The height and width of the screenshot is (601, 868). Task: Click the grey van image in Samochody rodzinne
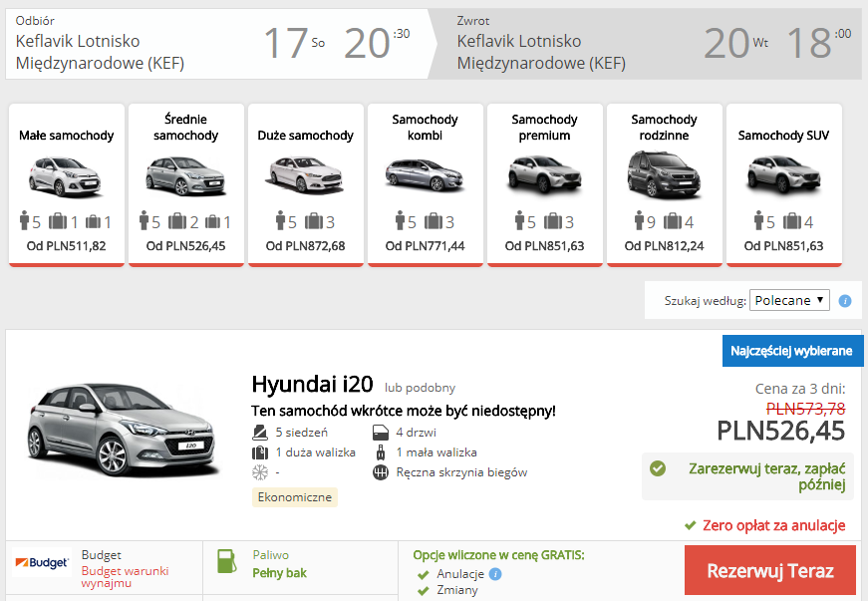click(664, 174)
